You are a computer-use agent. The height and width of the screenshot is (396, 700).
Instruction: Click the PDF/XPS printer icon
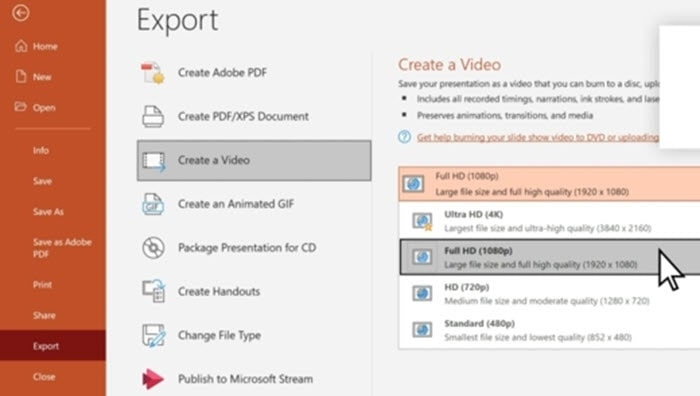tap(153, 116)
